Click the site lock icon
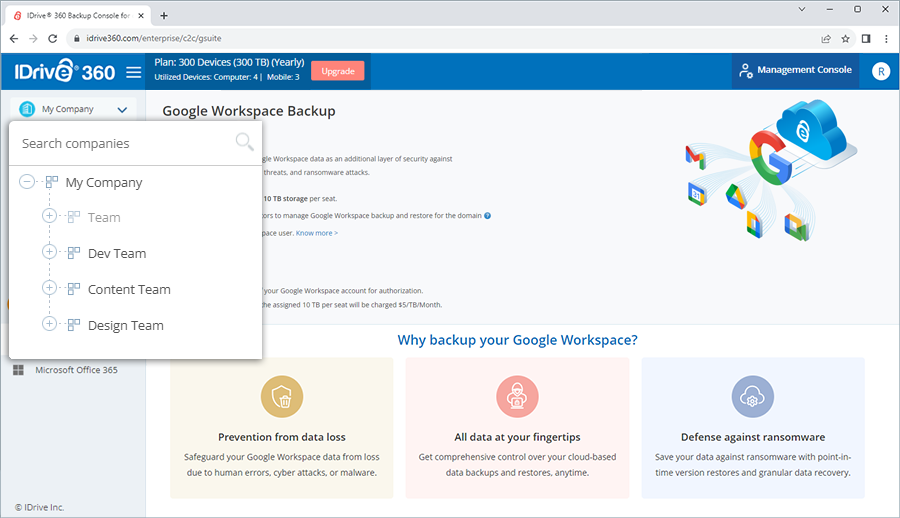This screenshot has height=518, width=900. pyautogui.click(x=76, y=38)
